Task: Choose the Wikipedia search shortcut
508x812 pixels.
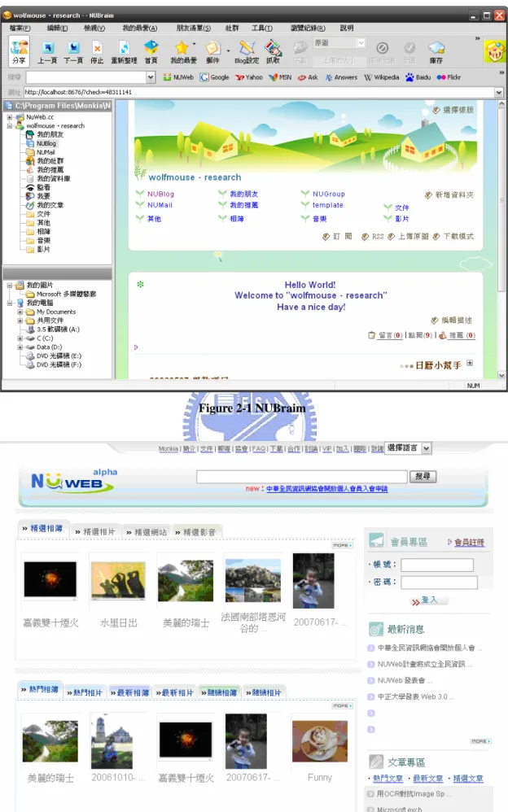Action: pos(382,77)
